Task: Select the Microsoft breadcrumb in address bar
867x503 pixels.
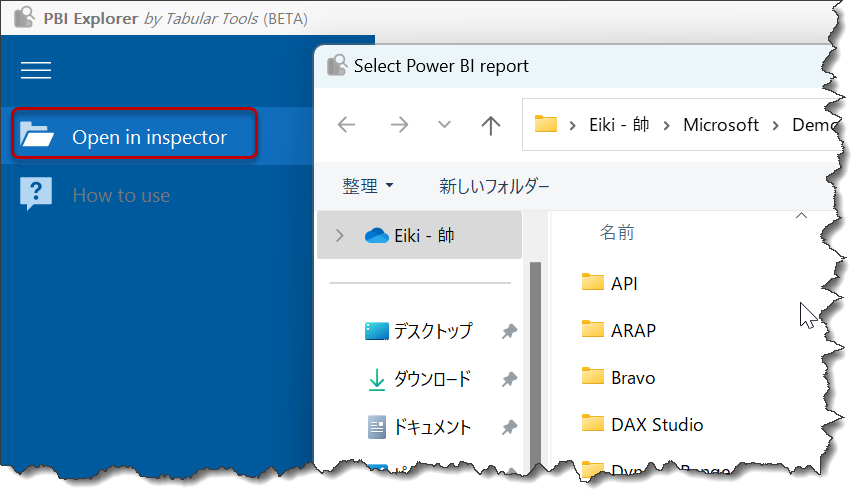Action: pyautogui.click(x=721, y=125)
